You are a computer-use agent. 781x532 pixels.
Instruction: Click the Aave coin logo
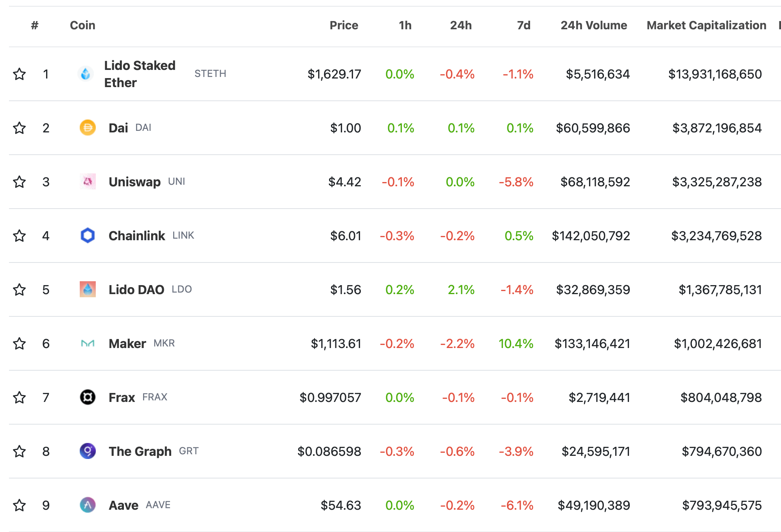pyautogui.click(x=88, y=505)
